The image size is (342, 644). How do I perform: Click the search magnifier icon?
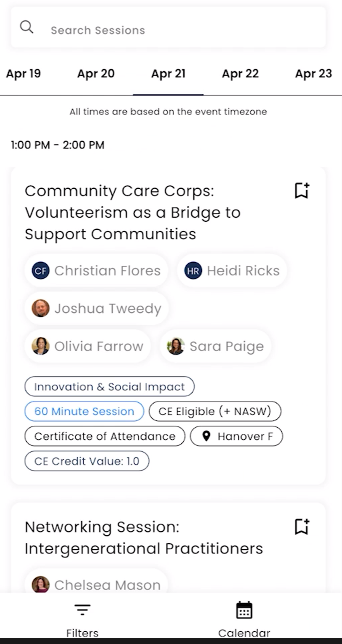click(x=27, y=27)
